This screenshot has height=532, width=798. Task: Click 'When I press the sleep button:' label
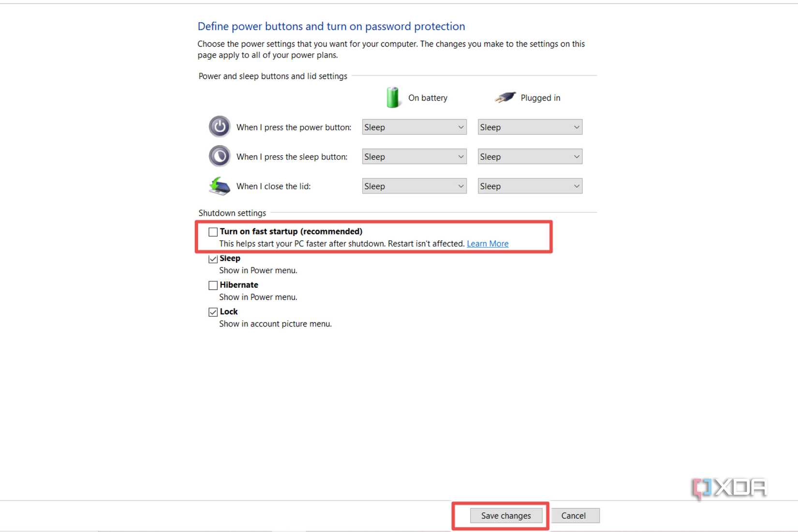point(292,157)
